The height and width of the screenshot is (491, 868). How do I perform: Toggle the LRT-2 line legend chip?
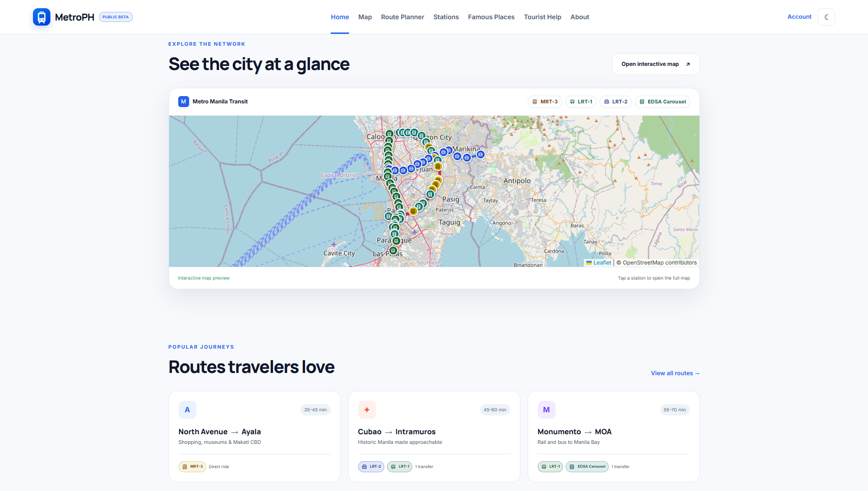pyautogui.click(x=616, y=102)
